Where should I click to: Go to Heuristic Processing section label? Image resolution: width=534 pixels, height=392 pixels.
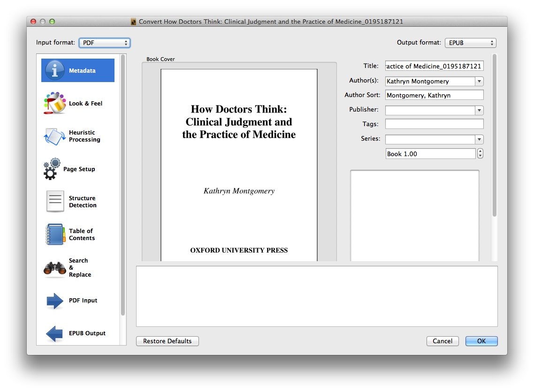click(84, 136)
